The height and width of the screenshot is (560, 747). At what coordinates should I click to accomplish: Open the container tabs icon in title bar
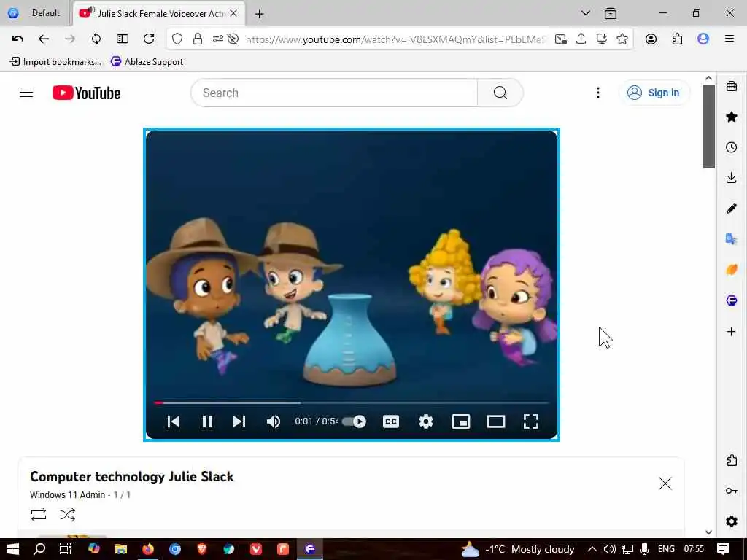click(x=611, y=14)
